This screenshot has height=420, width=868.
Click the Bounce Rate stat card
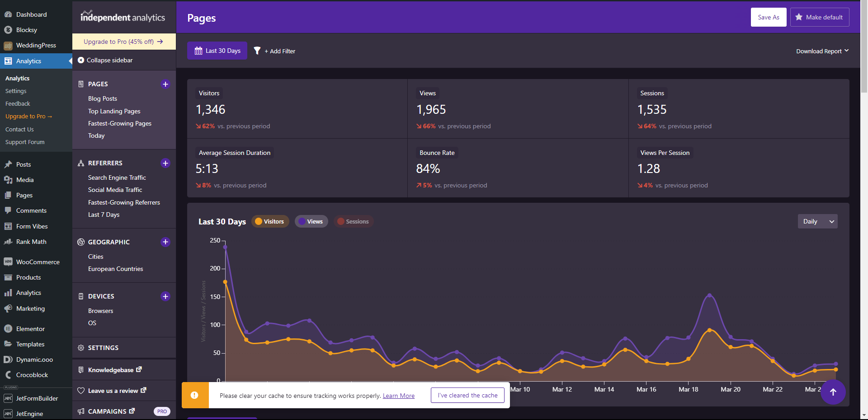tap(518, 168)
